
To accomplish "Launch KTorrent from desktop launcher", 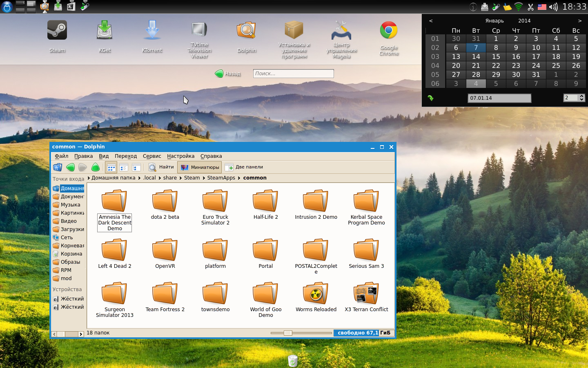I will (152, 37).
